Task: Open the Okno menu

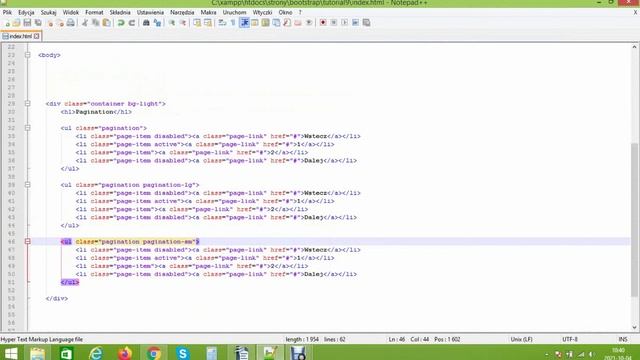Action: point(285,13)
